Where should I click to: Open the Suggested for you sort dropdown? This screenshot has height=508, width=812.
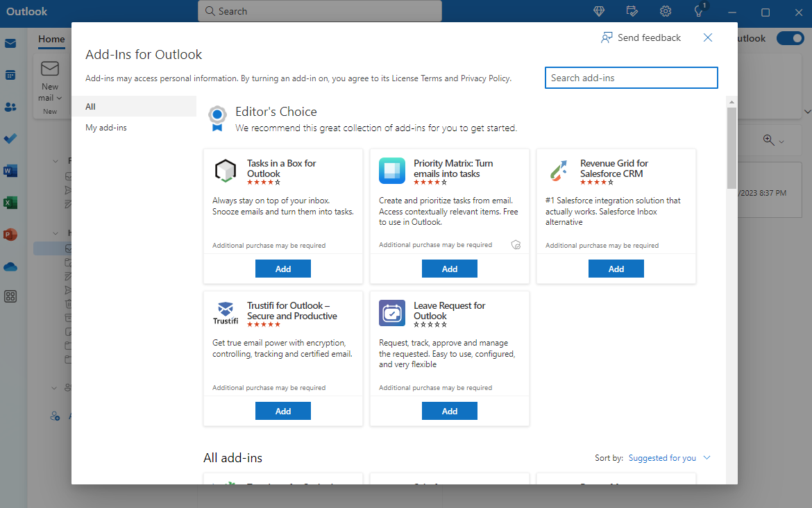[663, 457]
